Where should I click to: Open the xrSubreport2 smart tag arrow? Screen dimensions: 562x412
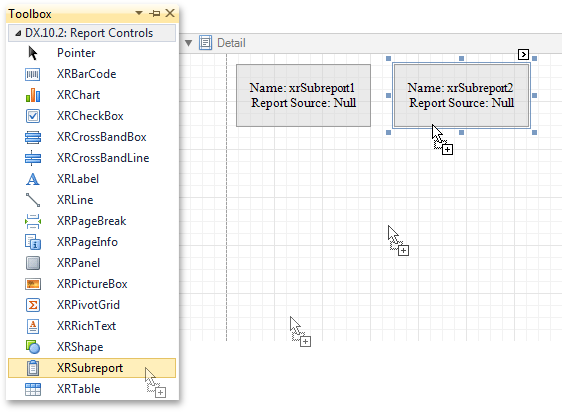click(x=523, y=54)
